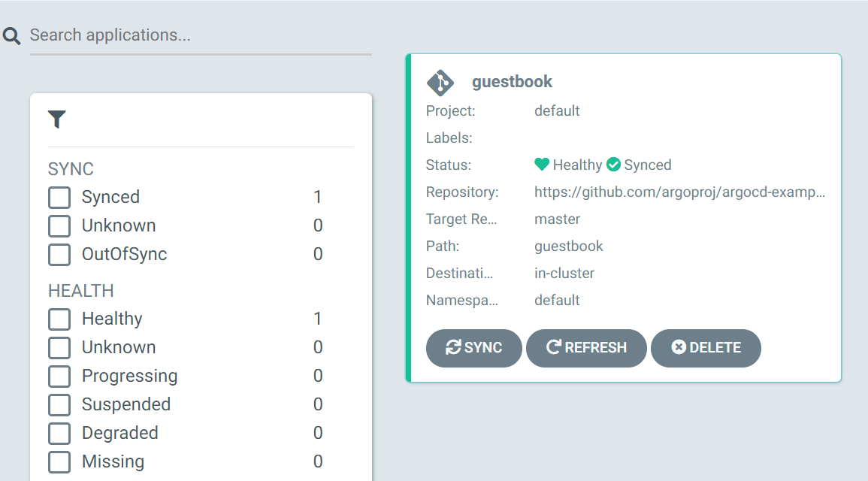Check the Suspended filter checkbox
Image resolution: width=868 pixels, height=481 pixels.
click(x=59, y=404)
